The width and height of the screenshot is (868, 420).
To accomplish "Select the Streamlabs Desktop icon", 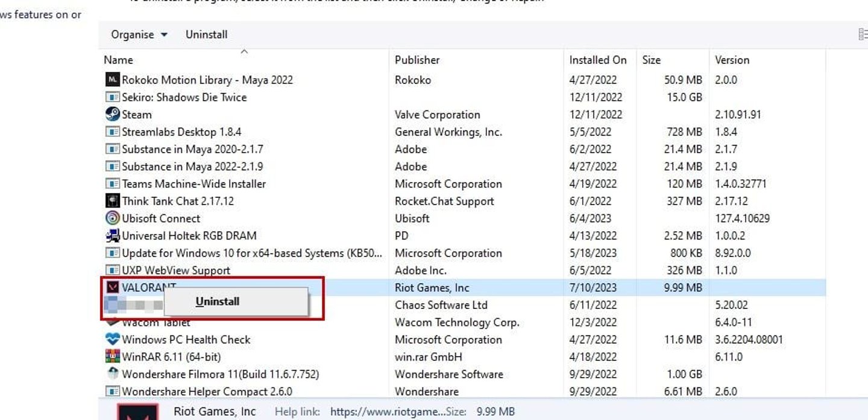I will (x=112, y=132).
